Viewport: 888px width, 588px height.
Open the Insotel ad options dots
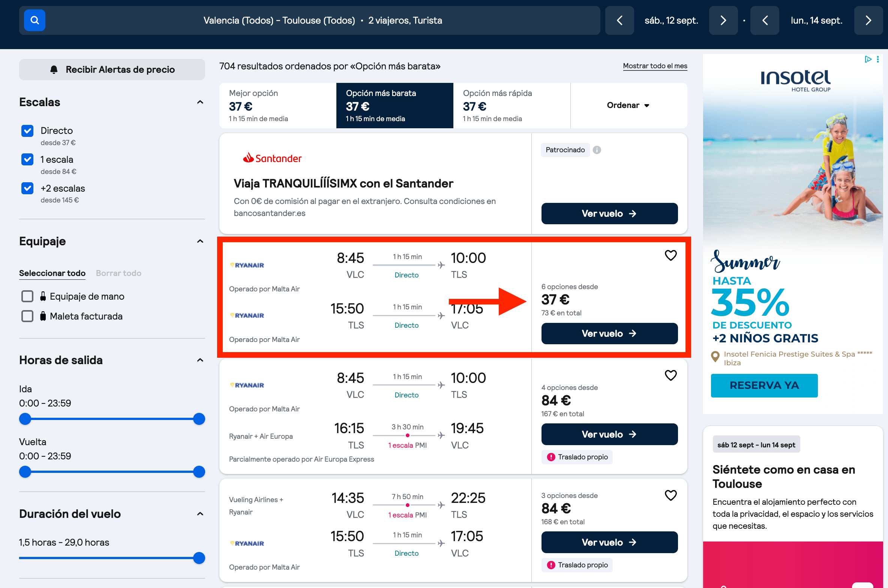point(878,59)
